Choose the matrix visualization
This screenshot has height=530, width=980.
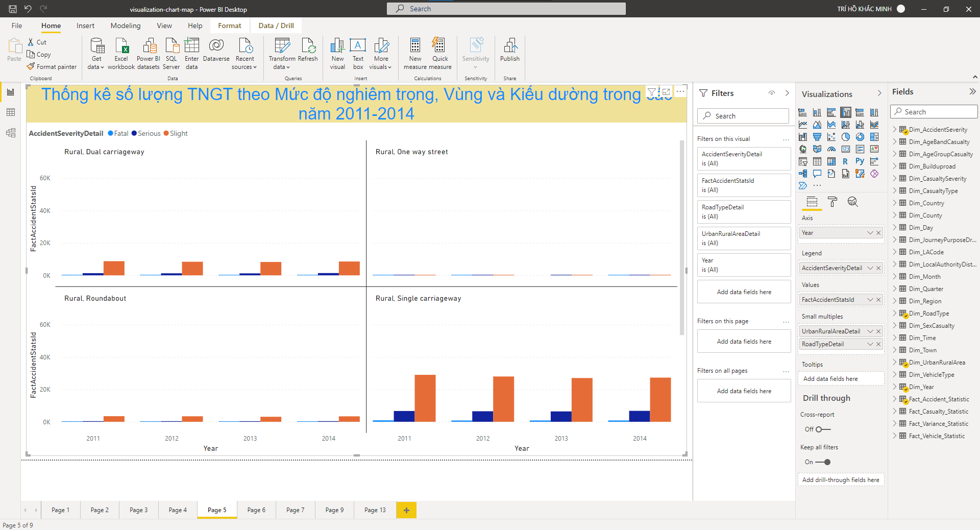point(831,161)
